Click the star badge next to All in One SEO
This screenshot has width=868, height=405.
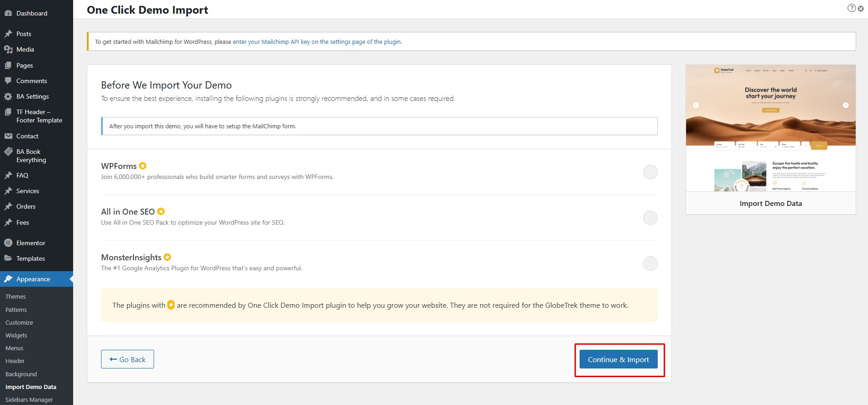(161, 211)
